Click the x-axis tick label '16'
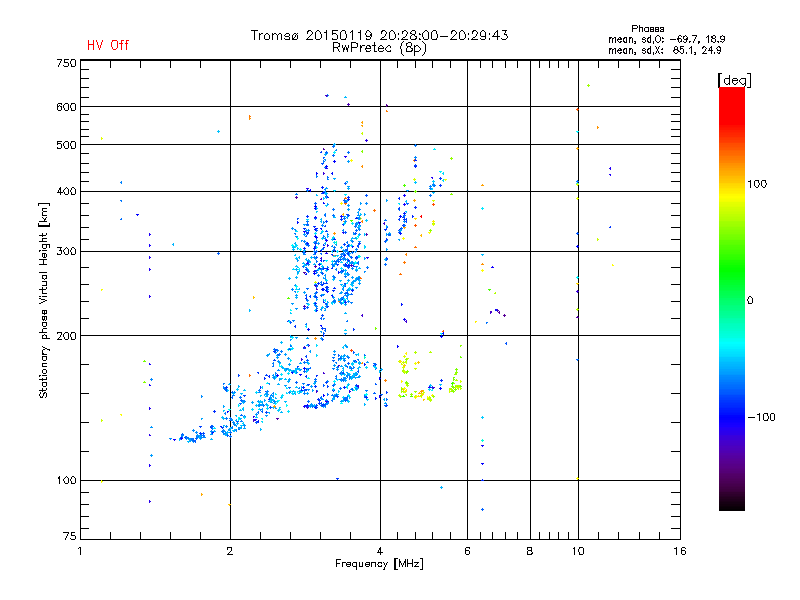 [x=680, y=551]
